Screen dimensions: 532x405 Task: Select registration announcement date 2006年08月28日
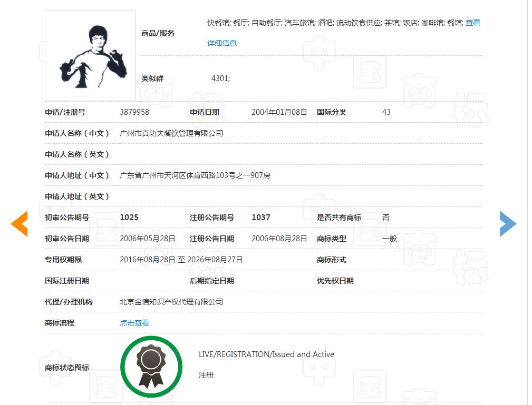coord(279,239)
